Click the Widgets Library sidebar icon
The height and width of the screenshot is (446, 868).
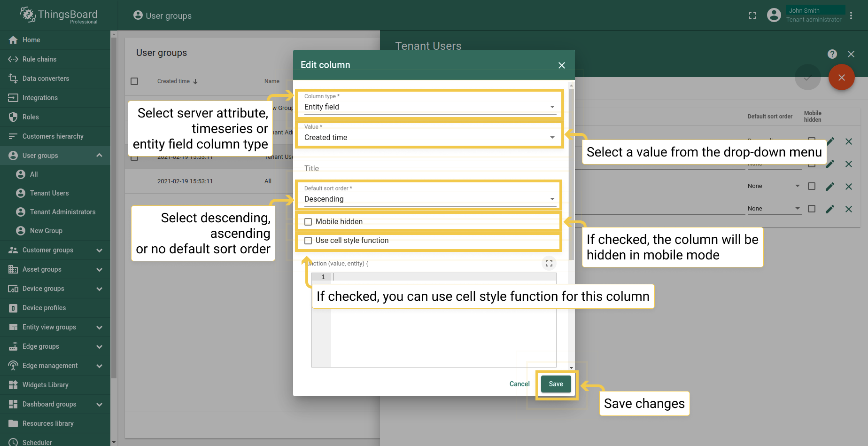13,385
